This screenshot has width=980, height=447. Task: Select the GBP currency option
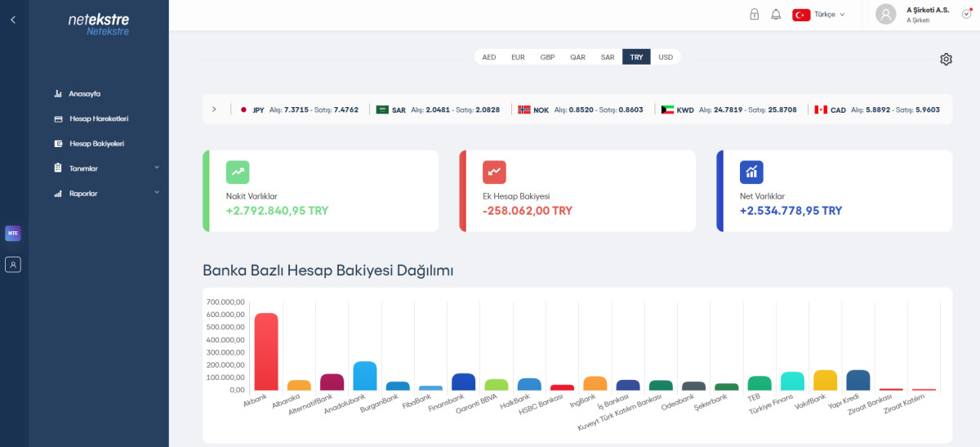pos(547,57)
